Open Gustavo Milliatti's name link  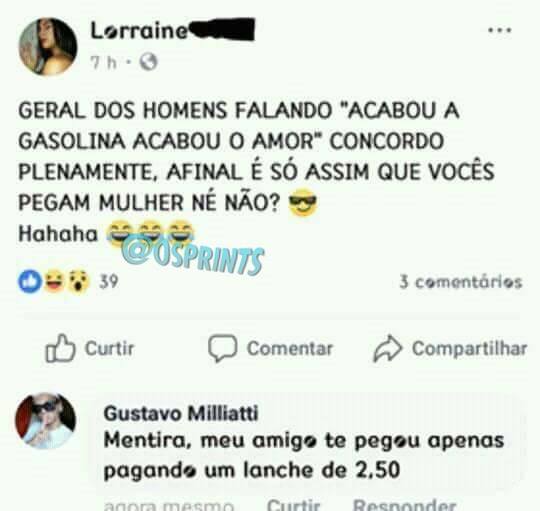[x=181, y=413]
